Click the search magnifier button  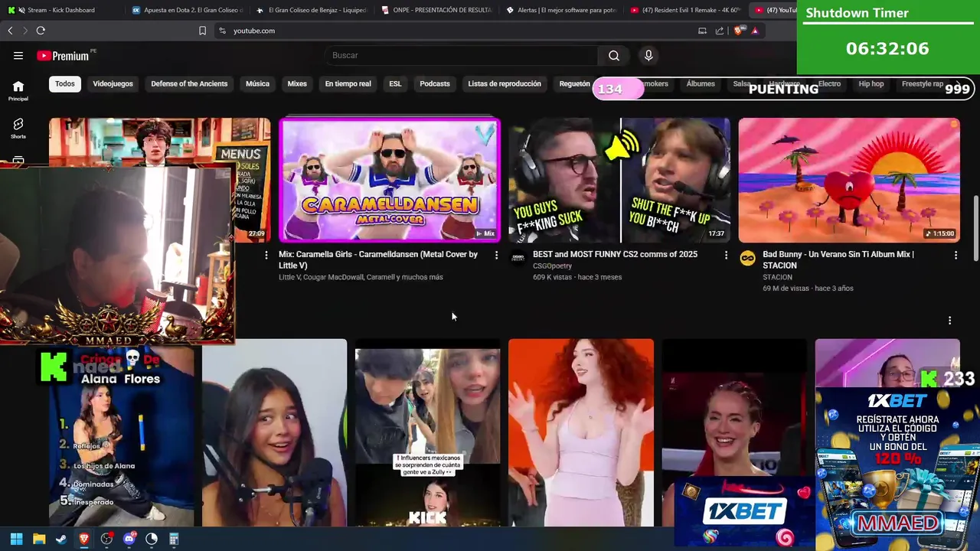tap(614, 55)
